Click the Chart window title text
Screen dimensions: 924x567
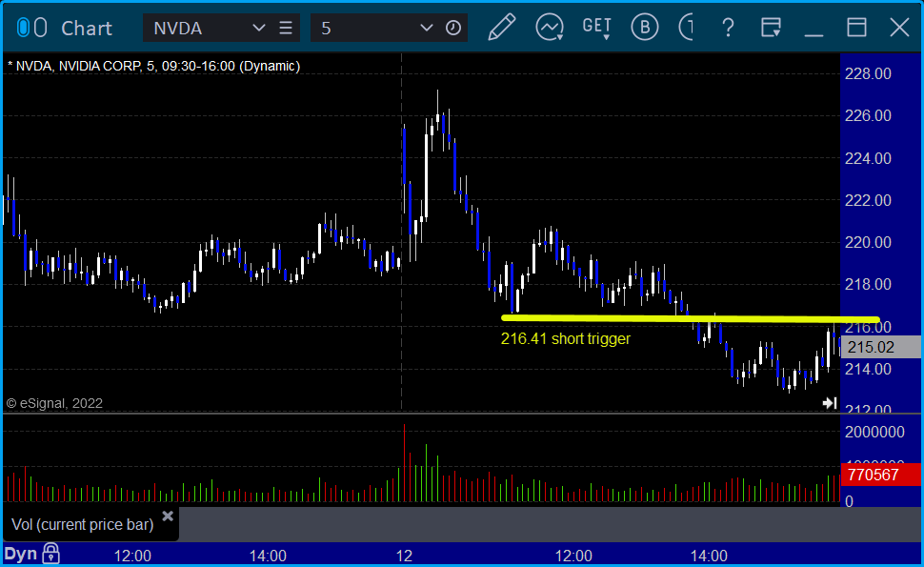tap(87, 29)
